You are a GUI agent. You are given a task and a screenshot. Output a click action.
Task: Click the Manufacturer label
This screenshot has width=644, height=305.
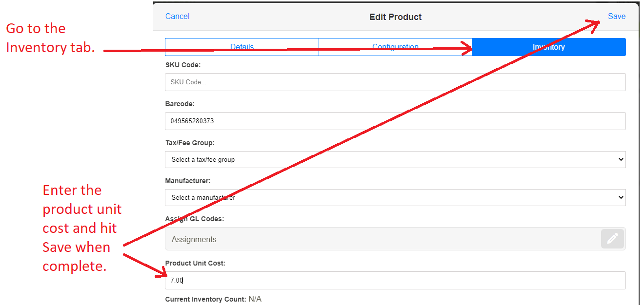click(x=188, y=181)
